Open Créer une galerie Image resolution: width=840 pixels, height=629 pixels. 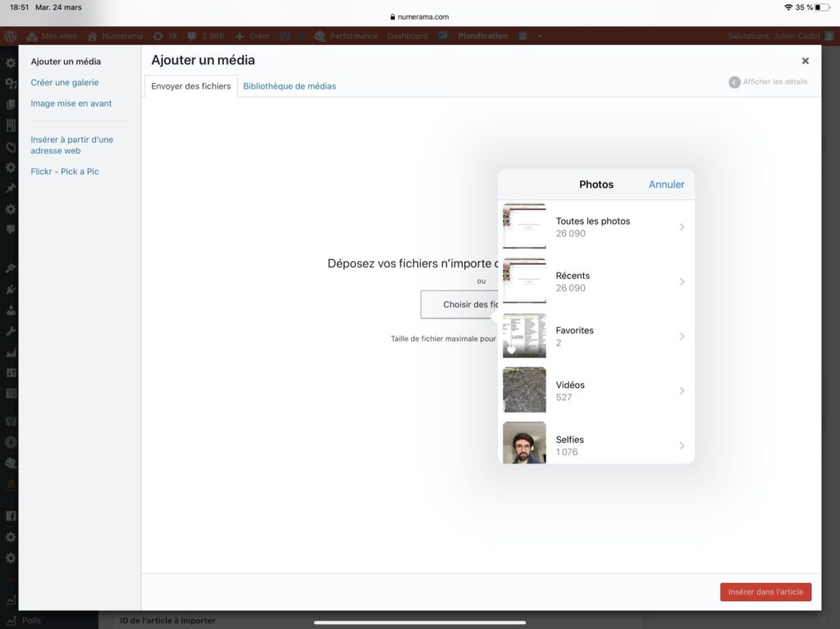(65, 83)
